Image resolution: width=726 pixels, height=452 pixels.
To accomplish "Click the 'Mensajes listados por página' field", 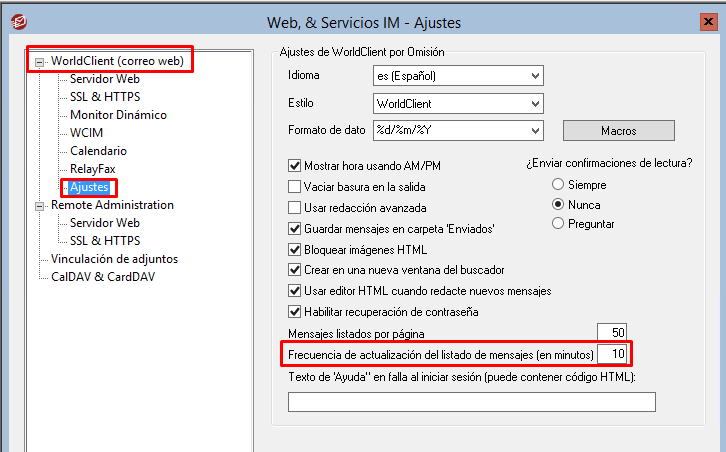I will click(x=611, y=332).
